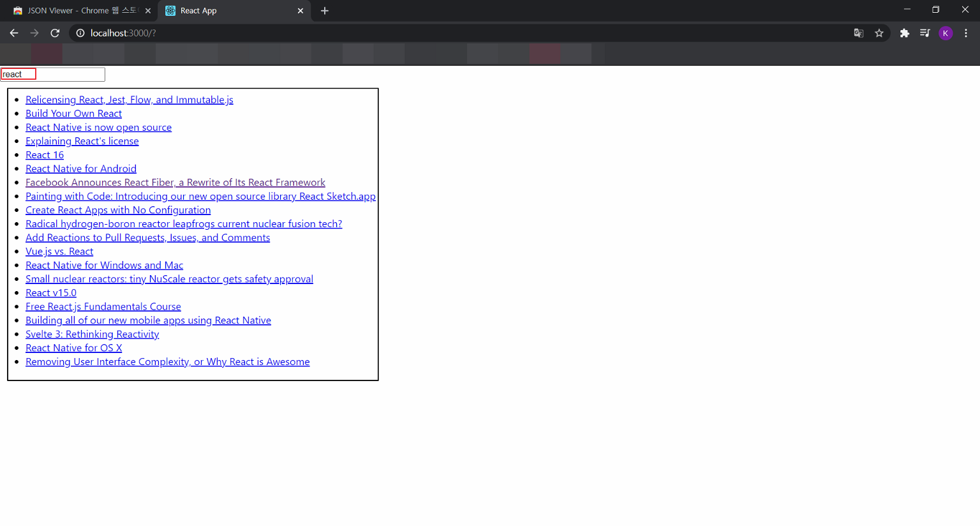Follow the 'Vue.js vs. React' link
This screenshot has height=526, width=980.
59,252
